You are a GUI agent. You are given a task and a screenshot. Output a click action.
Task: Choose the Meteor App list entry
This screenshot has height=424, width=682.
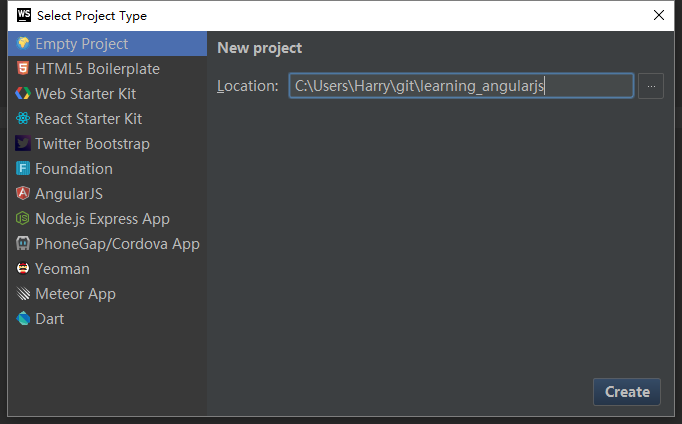75,294
